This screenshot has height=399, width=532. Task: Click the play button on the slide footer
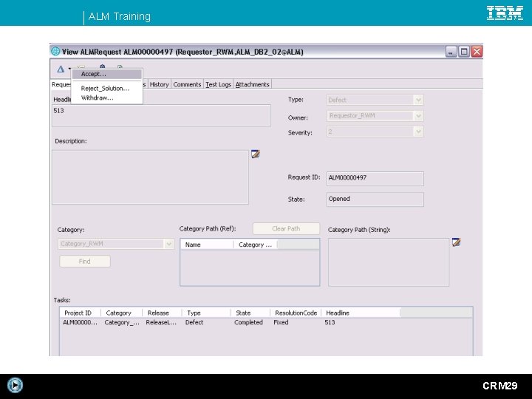[x=15, y=385]
